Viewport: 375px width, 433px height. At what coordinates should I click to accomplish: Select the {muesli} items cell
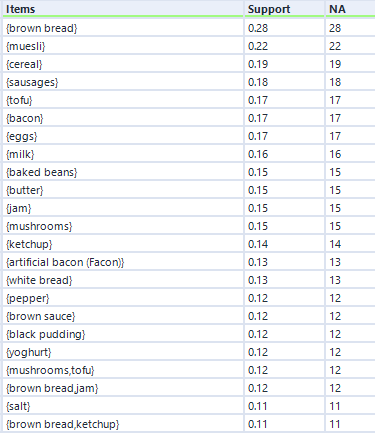click(123, 46)
